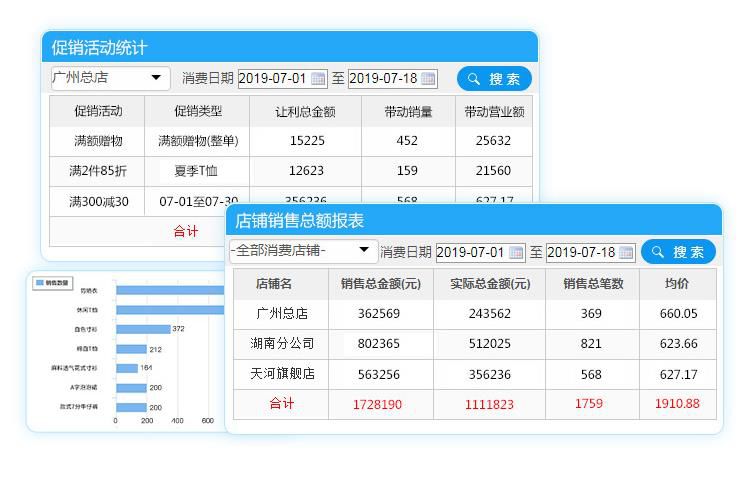
Task: Click the 销售数量 legend swatch in chart
Action: 40,282
